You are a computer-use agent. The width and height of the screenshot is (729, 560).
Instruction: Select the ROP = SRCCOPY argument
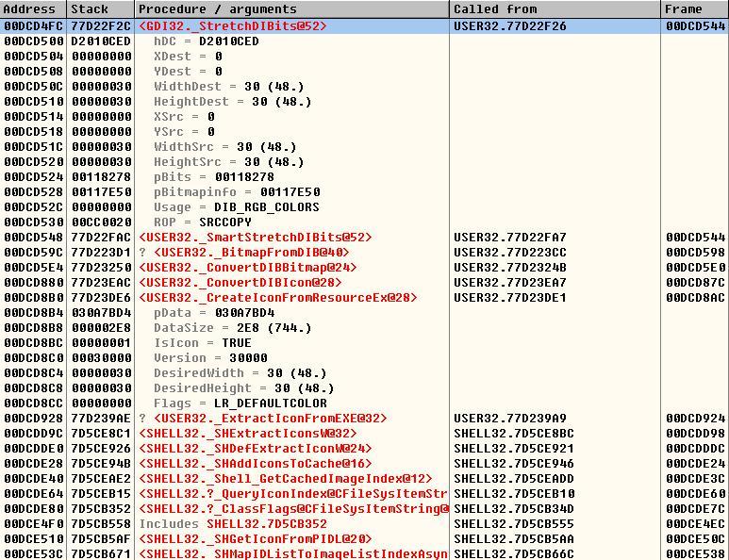[203, 222]
